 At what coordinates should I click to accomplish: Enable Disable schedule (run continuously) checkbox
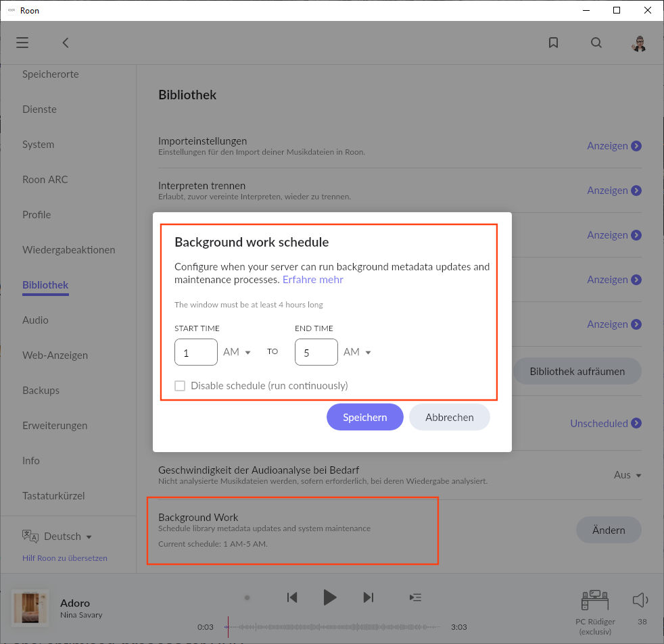180,386
